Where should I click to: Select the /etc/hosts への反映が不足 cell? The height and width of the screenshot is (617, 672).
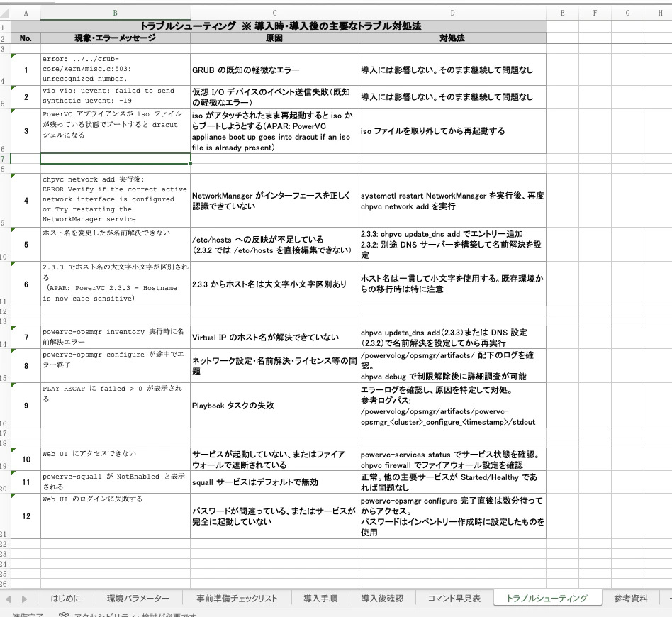(x=275, y=245)
